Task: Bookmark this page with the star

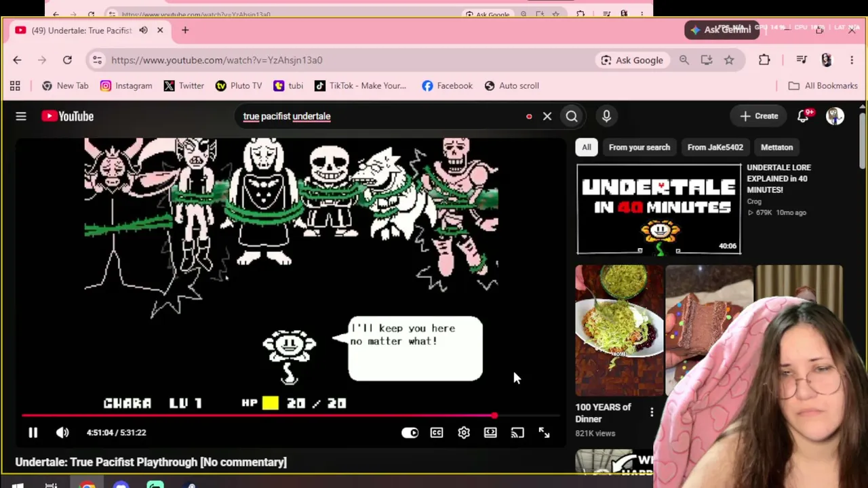Action: 729,60
